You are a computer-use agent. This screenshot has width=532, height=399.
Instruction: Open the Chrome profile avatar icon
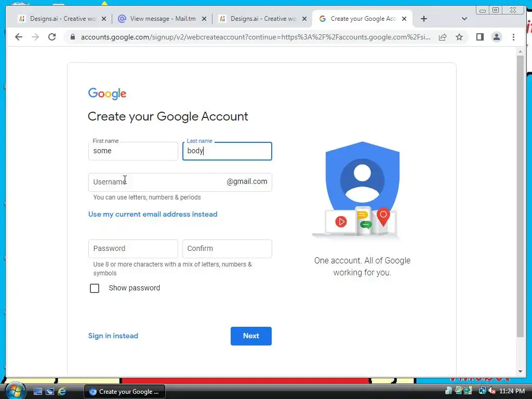point(496,37)
